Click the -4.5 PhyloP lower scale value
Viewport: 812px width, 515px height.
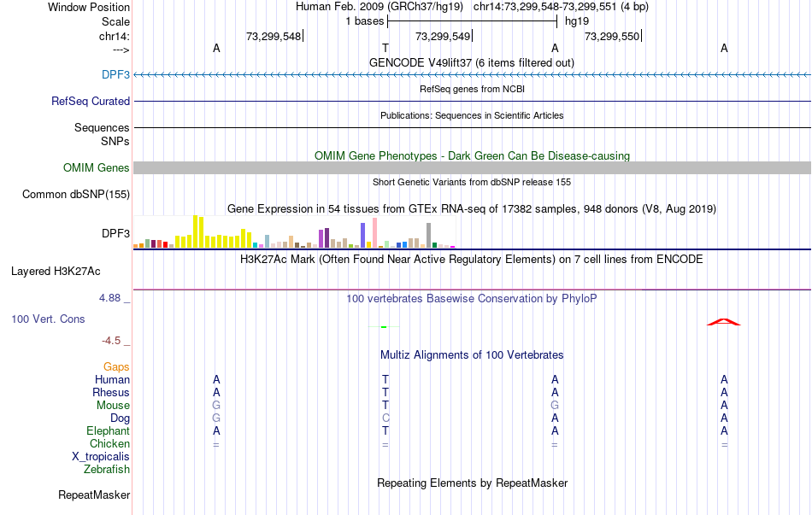(111, 341)
